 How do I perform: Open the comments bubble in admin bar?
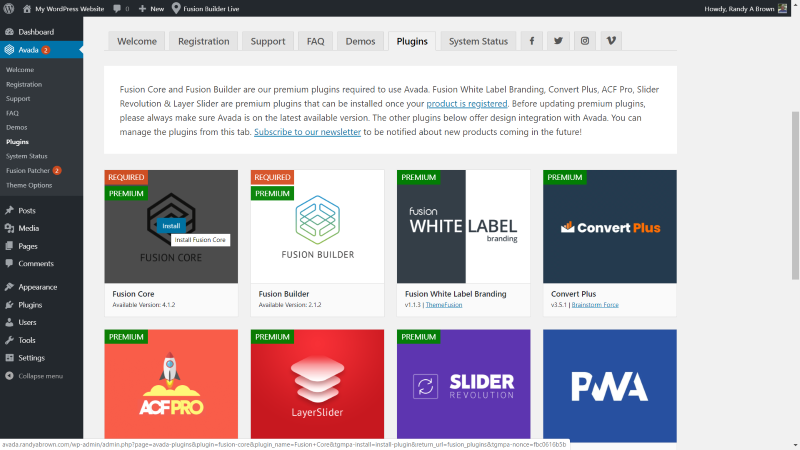[117, 9]
